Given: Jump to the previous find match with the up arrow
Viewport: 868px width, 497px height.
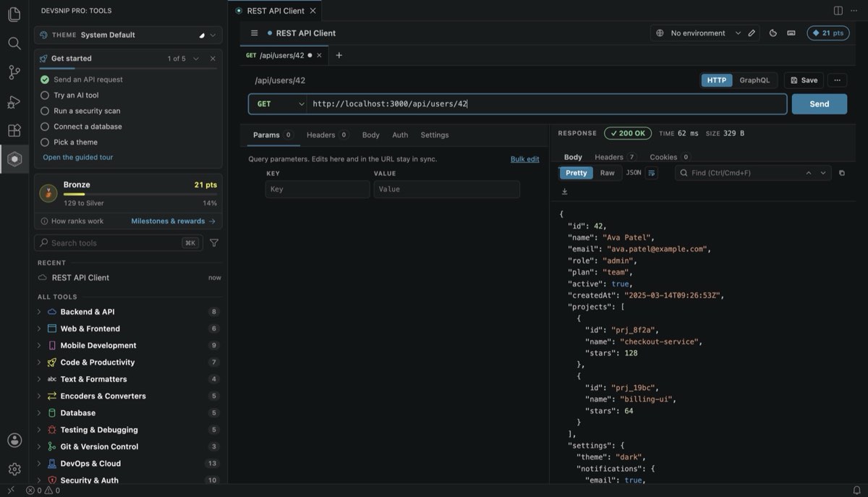Looking at the screenshot, I should [808, 173].
